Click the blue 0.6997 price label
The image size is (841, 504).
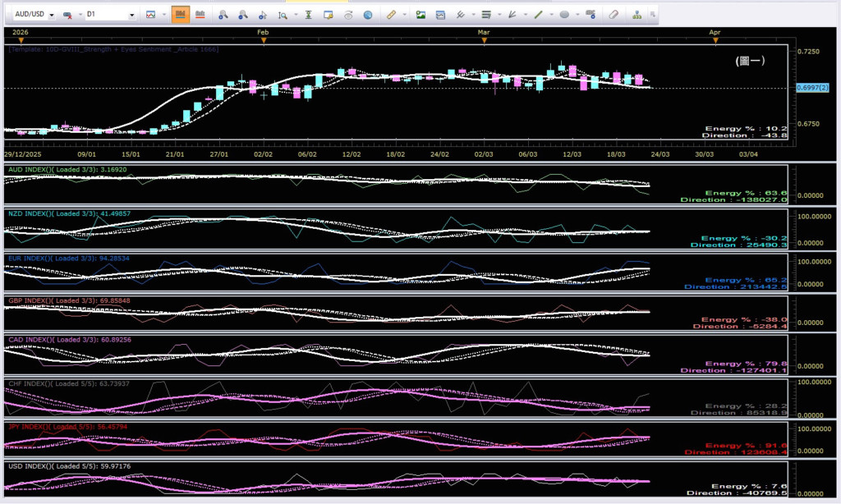(812, 88)
